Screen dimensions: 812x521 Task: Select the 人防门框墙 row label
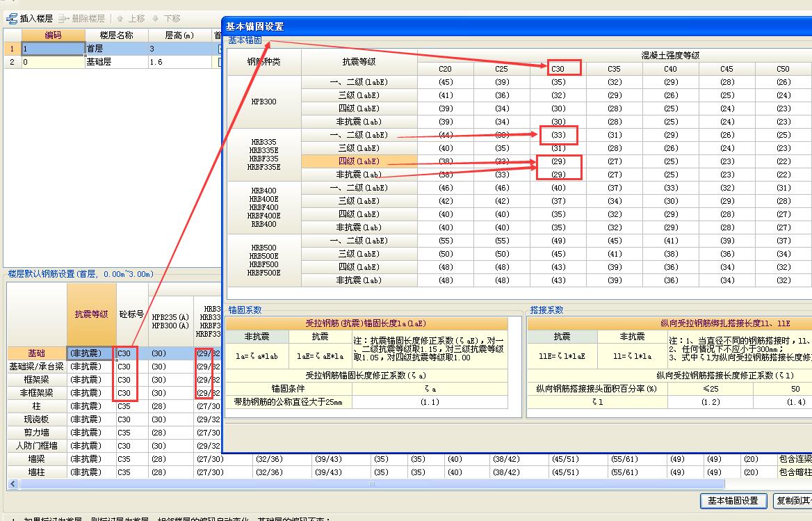point(36,446)
